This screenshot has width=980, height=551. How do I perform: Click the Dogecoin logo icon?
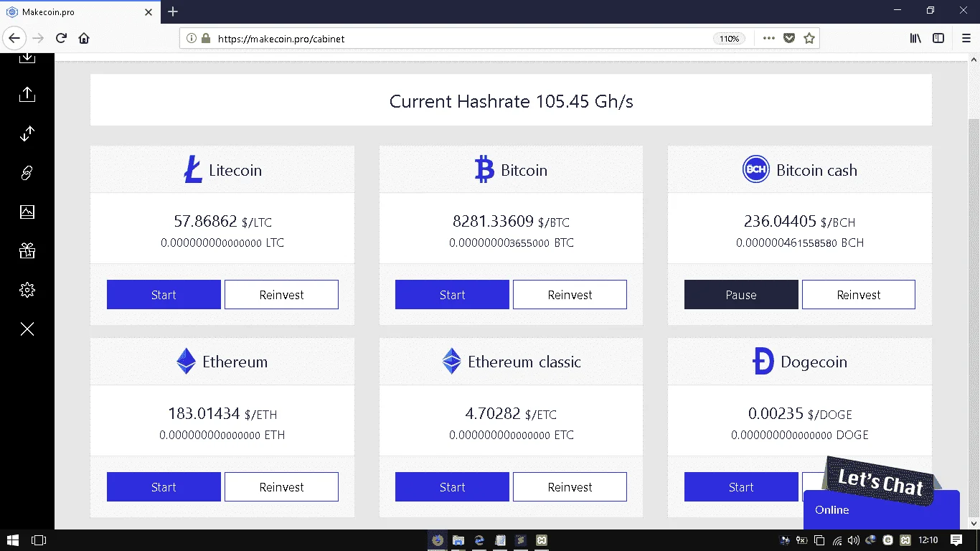(763, 362)
